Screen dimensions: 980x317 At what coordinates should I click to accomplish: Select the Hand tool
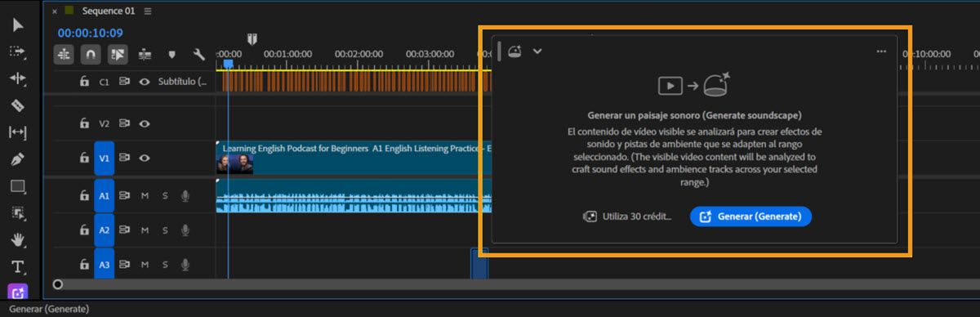click(18, 240)
